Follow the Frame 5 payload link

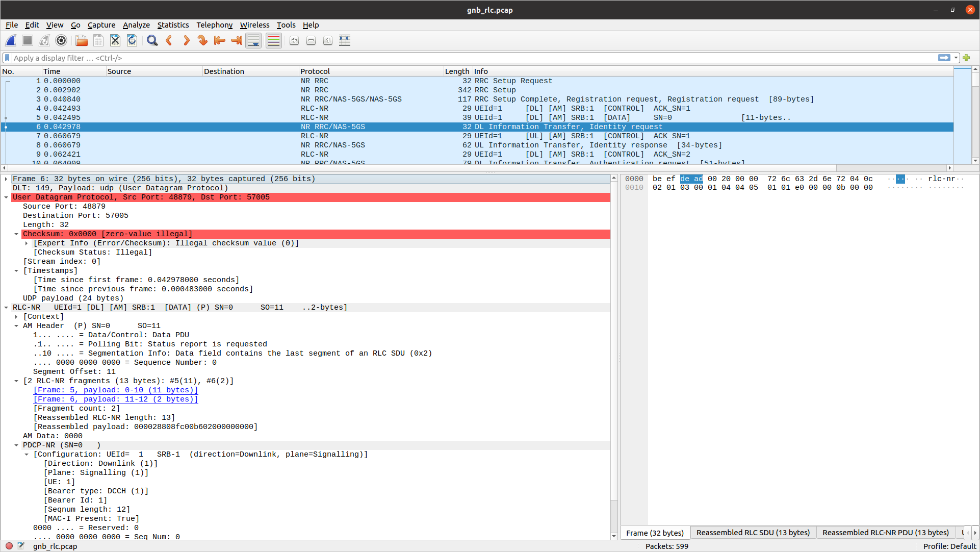[115, 390]
